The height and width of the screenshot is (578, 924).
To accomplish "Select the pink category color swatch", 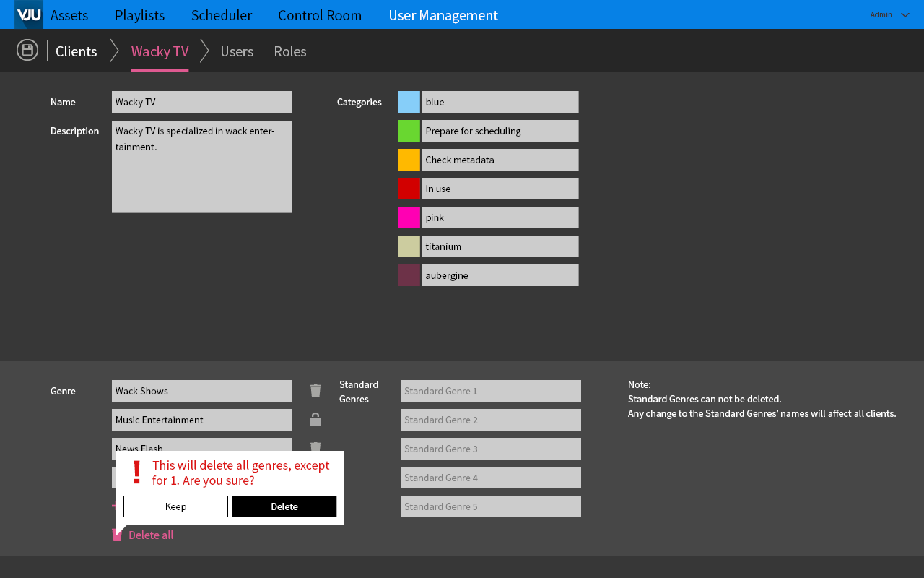I will pyautogui.click(x=409, y=217).
